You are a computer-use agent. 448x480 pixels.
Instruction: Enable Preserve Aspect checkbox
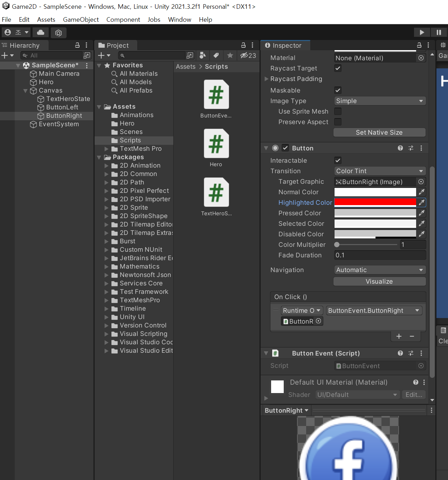click(338, 122)
